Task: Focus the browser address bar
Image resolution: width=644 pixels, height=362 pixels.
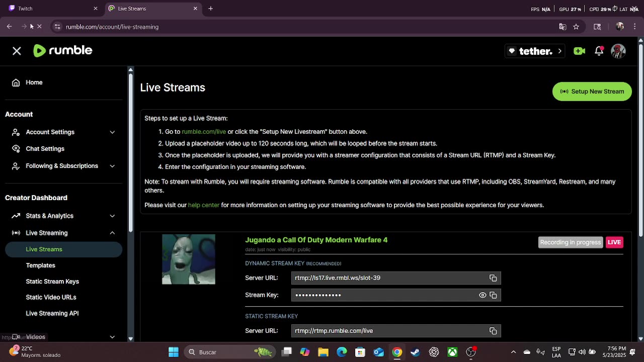Action: point(302,27)
